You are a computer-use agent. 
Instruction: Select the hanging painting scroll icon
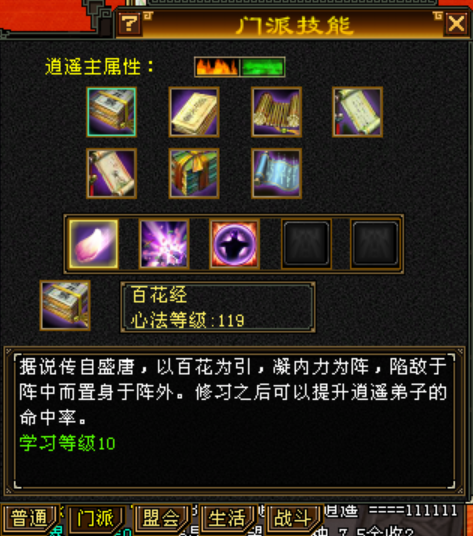[111, 173]
